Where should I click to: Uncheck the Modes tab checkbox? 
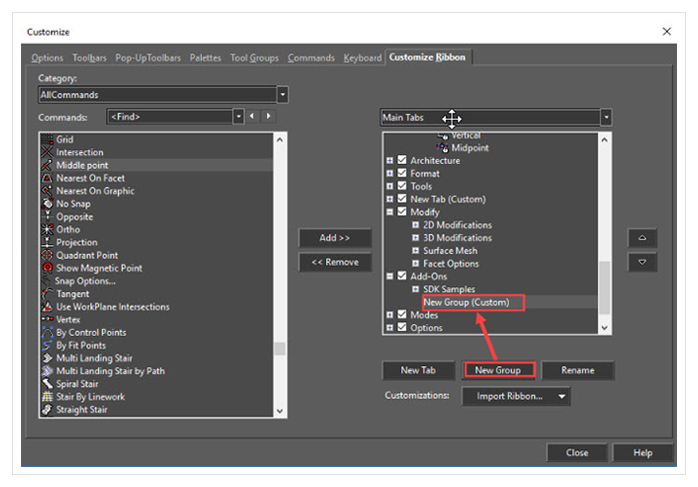402,314
